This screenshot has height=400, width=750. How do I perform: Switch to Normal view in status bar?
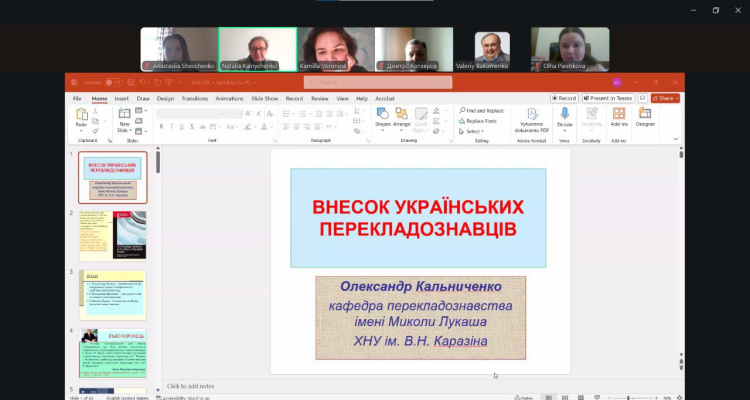(x=549, y=398)
